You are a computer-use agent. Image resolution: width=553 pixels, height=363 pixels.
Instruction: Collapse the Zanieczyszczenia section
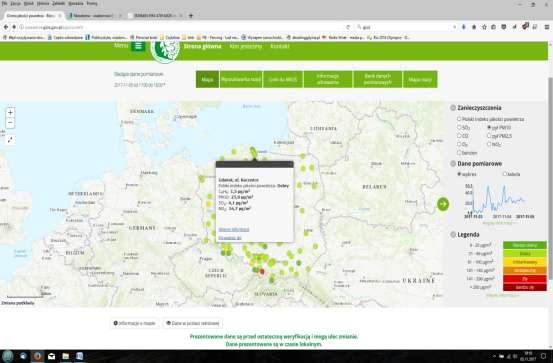tap(453, 108)
